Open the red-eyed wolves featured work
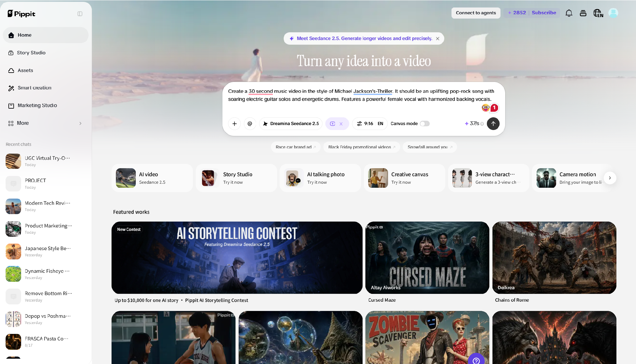636x364 pixels. pyautogui.click(x=554, y=337)
